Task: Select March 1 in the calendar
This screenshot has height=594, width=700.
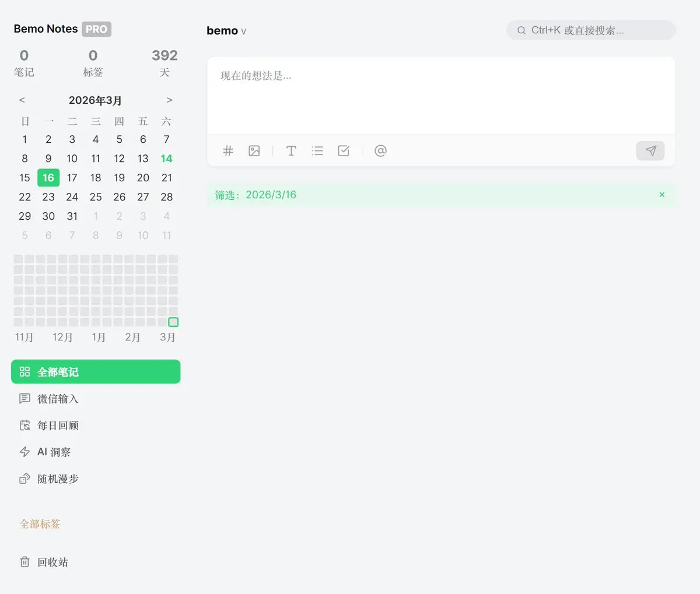Action: 24,139
